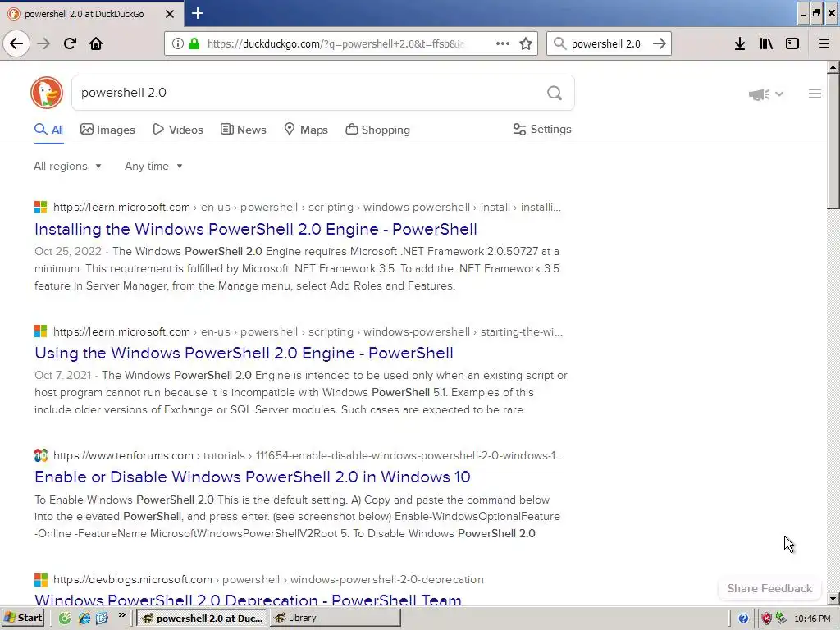The image size is (840, 630).
Task: Open the Firefox hamburger menu
Action: 824,43
